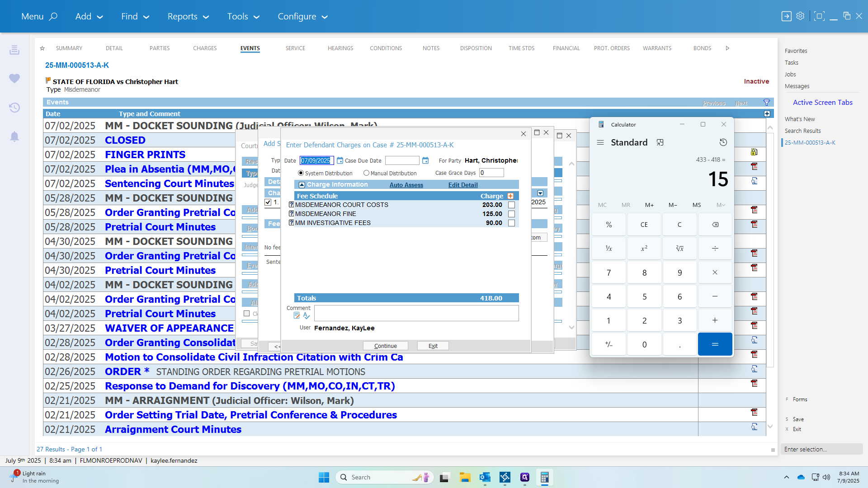
Task: Open help icon for MISDEMEANOR COURT COSTS
Action: click(x=291, y=205)
